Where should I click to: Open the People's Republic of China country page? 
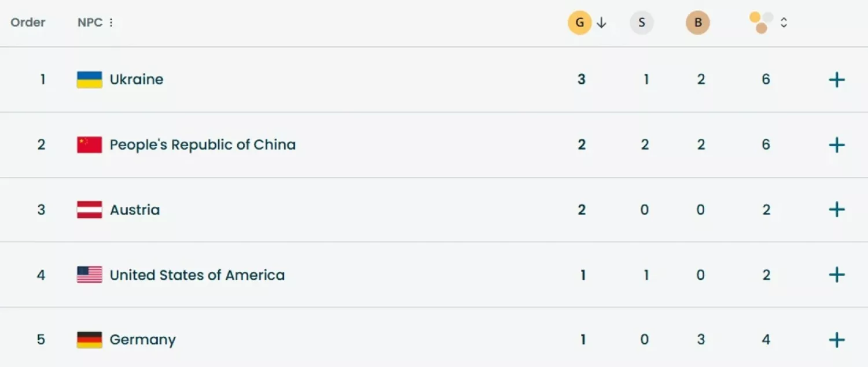click(x=203, y=144)
